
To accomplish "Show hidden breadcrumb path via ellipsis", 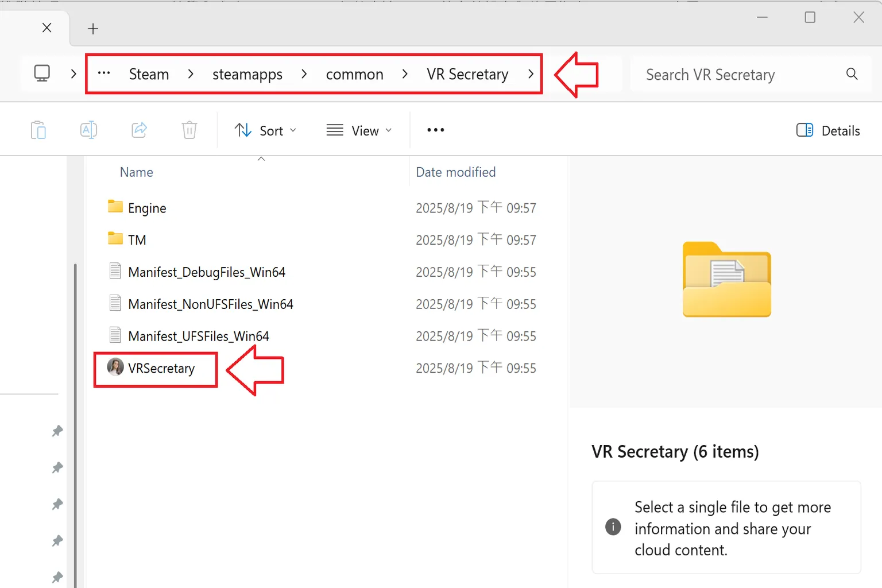I will (104, 73).
